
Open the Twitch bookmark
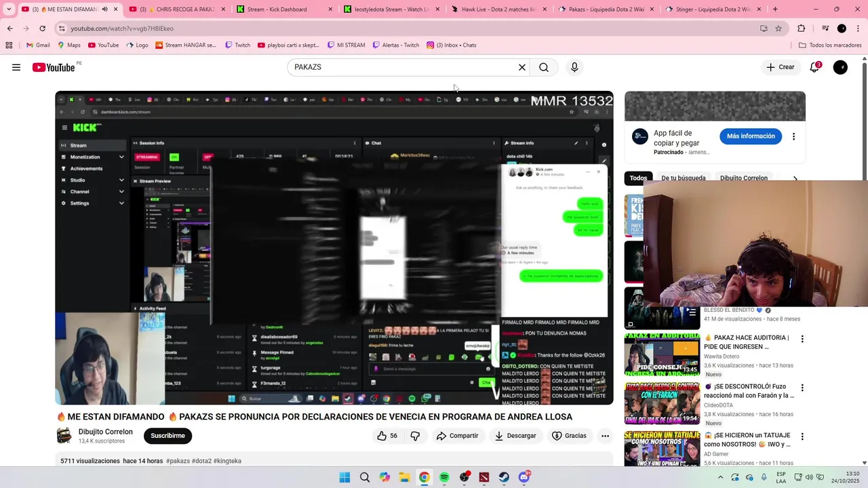tap(237, 45)
